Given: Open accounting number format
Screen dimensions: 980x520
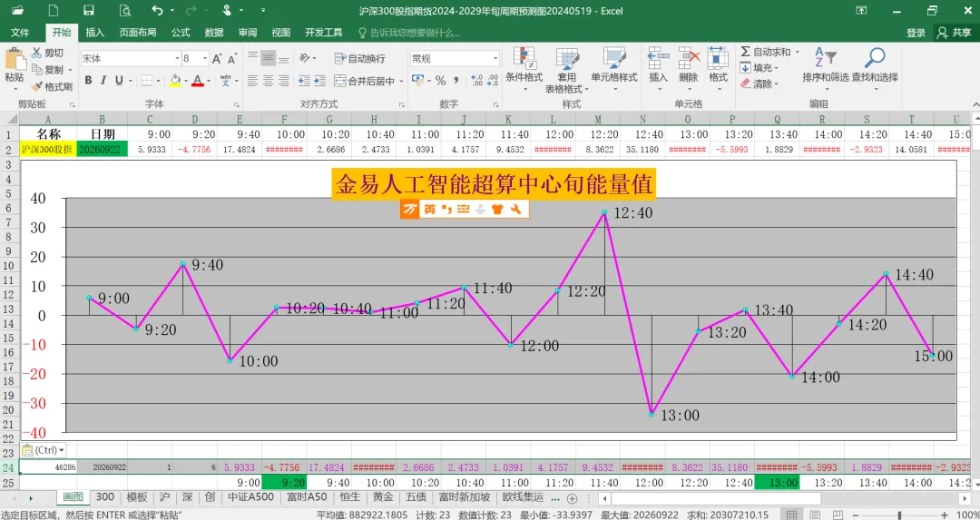Looking at the screenshot, I should [416, 81].
